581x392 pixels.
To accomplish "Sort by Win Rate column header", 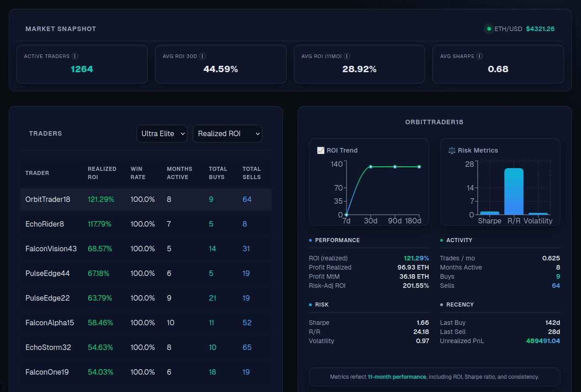I will (138, 173).
